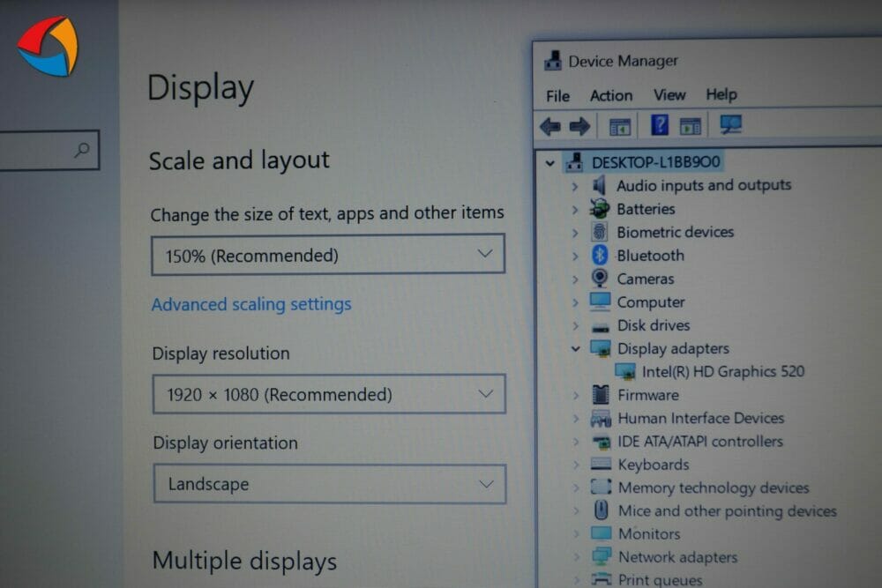Image resolution: width=882 pixels, height=588 pixels.
Task: Open the Landscape orientation dropdown
Action: point(330,483)
